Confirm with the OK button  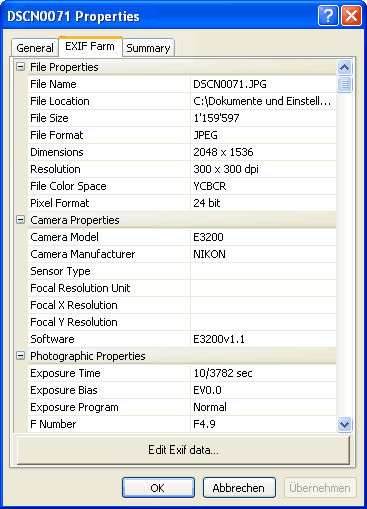[158, 488]
